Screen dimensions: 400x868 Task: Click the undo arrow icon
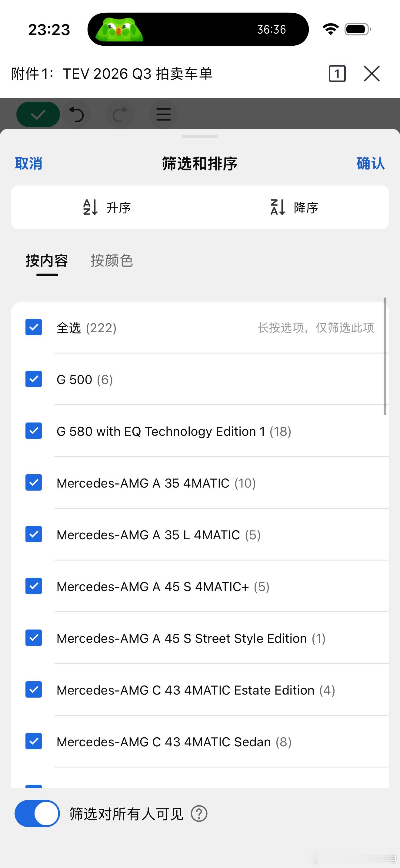[77, 115]
